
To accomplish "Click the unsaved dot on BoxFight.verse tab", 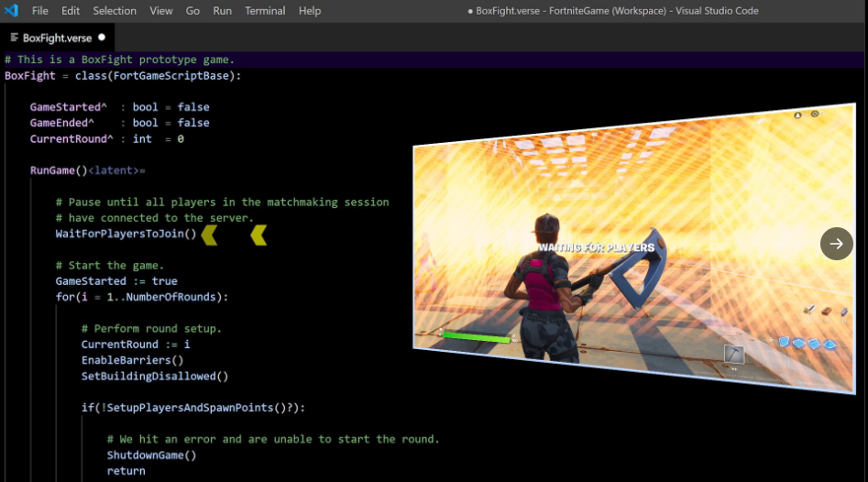I will click(102, 38).
